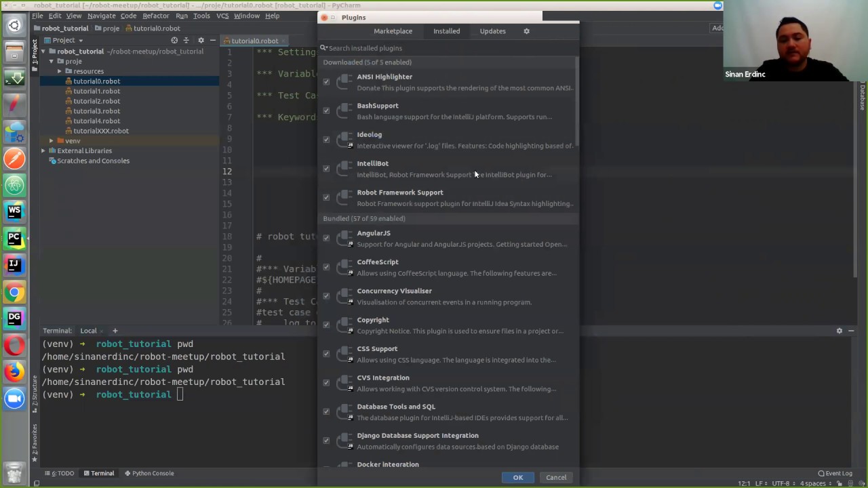The image size is (868, 488).
Task: Open the Event Log
Action: click(x=835, y=473)
